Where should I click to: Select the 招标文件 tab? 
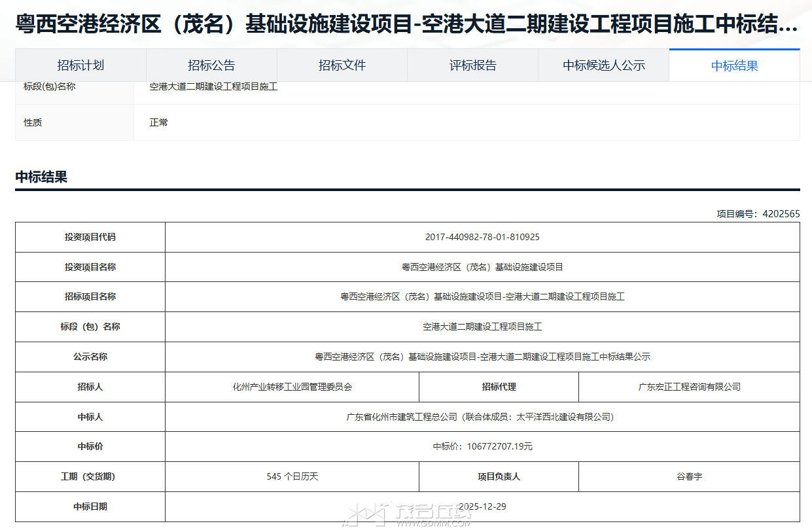pos(342,65)
